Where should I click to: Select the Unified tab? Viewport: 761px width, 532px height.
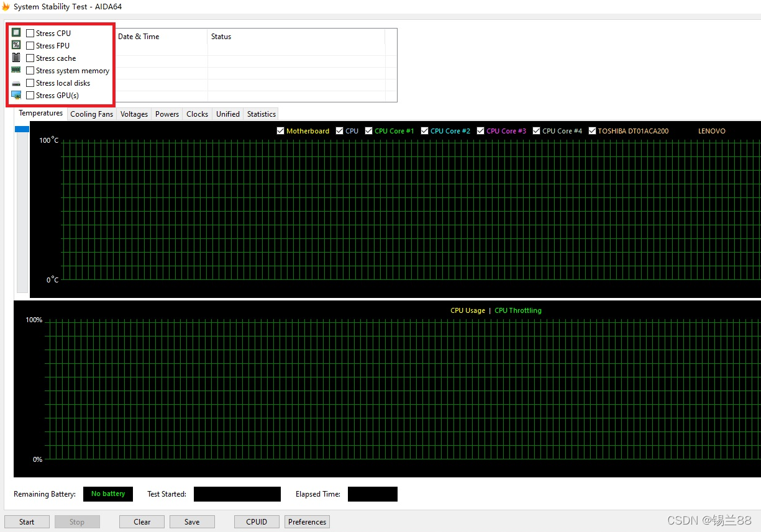click(x=228, y=114)
